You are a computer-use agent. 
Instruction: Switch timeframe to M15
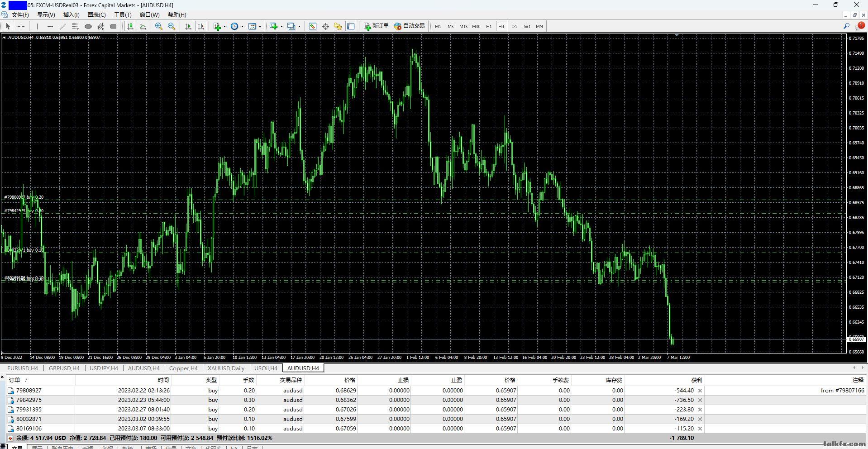click(463, 26)
